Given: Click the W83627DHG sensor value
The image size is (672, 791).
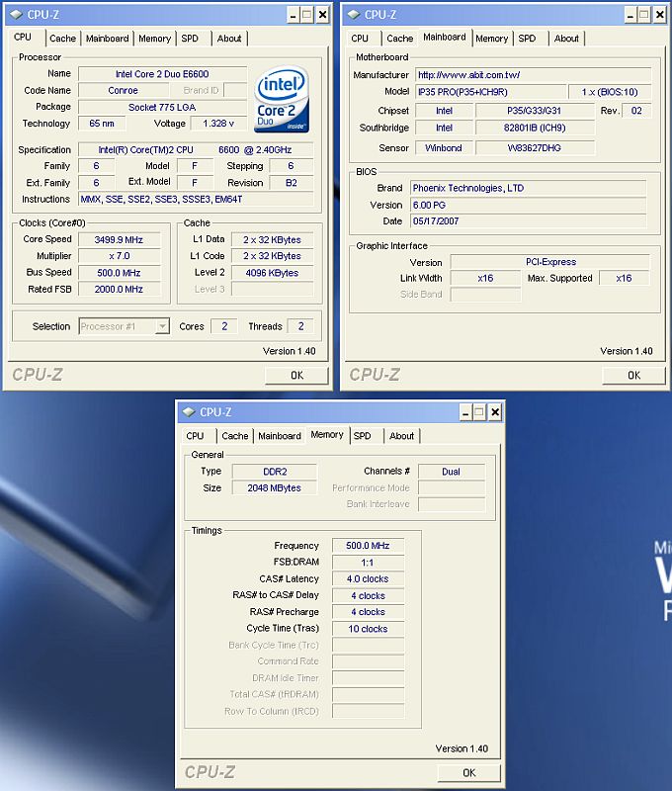Looking at the screenshot, I should [x=535, y=147].
